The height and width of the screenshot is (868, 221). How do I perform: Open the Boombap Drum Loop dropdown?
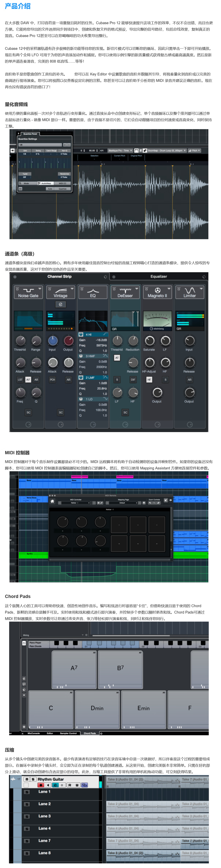coord(185,151)
